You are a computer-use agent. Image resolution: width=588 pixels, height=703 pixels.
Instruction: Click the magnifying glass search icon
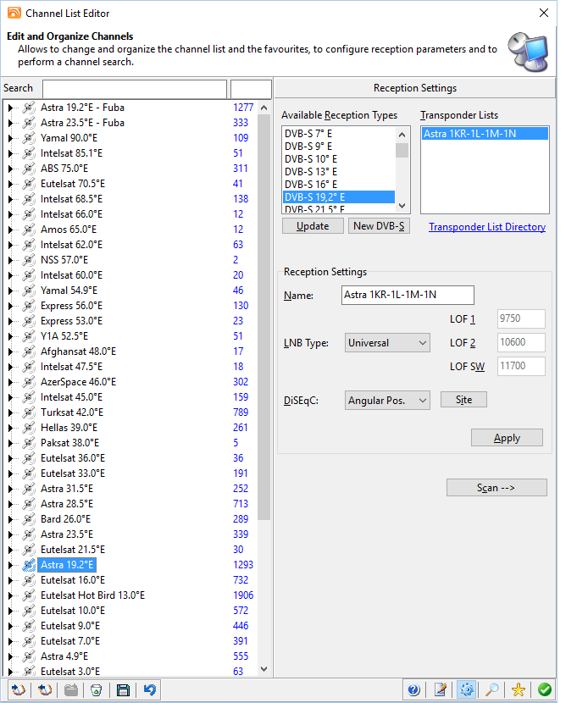(x=491, y=690)
